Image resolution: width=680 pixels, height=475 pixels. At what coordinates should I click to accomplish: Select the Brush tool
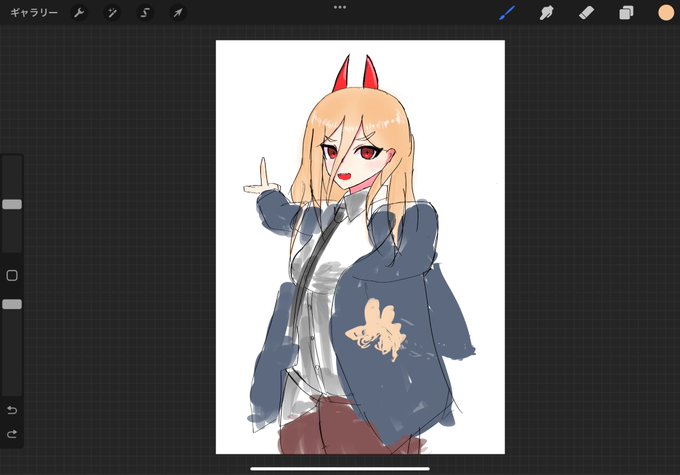[507, 13]
